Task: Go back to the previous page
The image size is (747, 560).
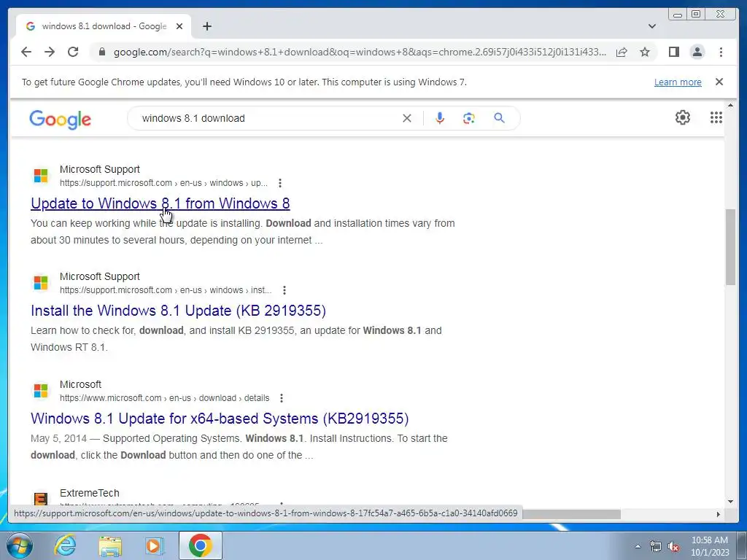Action: tap(26, 52)
